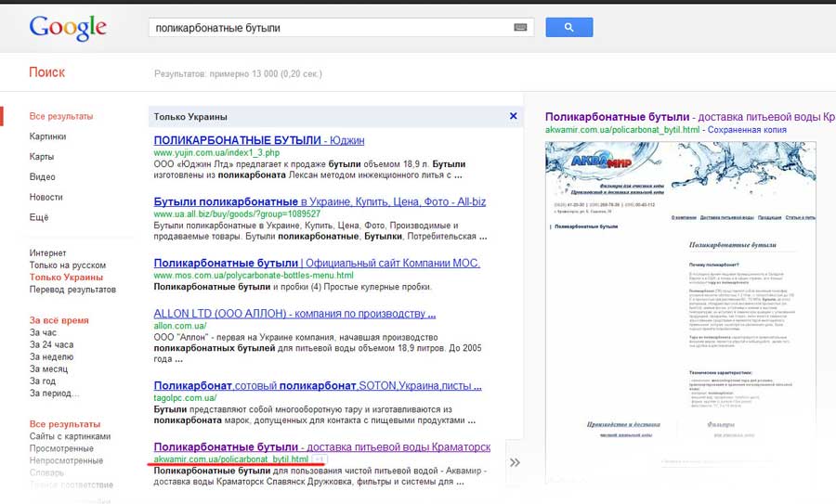Select За всё время time filter
This screenshot has height=504, width=836.
[59, 320]
